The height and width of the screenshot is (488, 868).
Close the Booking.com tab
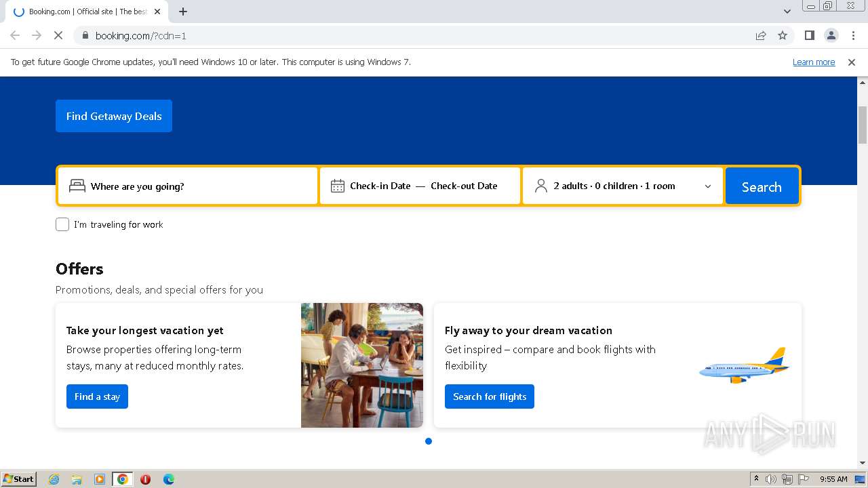(x=157, y=12)
